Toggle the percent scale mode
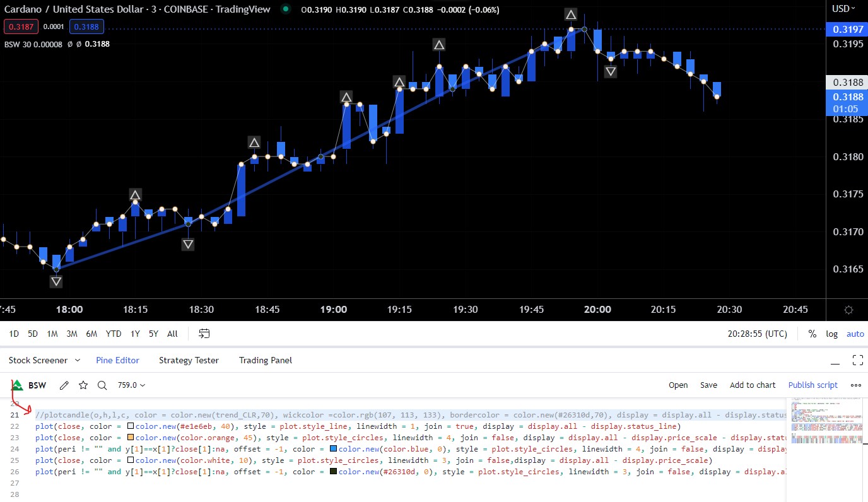The height and width of the screenshot is (502, 868). pos(812,334)
